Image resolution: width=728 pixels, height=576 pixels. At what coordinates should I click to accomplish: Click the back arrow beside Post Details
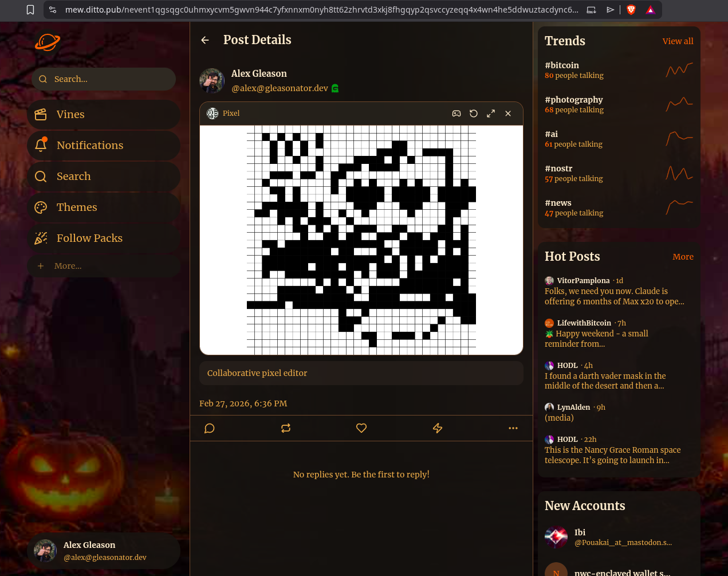(205, 40)
